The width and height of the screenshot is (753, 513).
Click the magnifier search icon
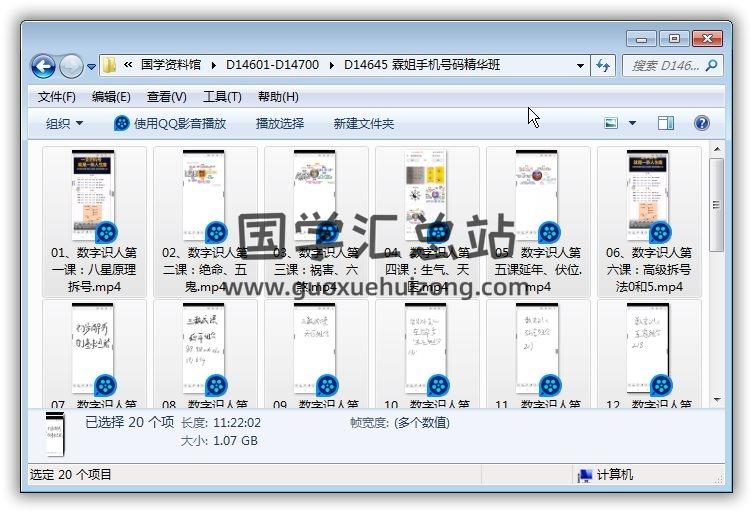[x=711, y=65]
